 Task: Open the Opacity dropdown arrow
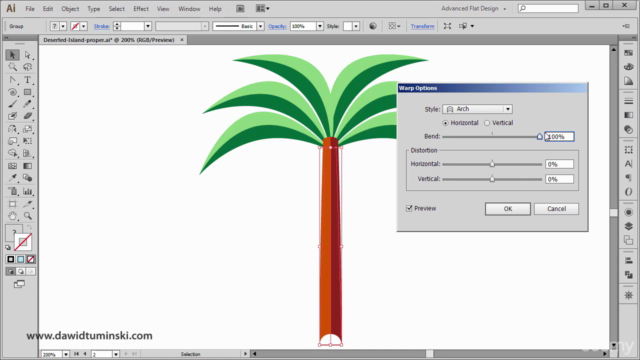(x=320, y=26)
